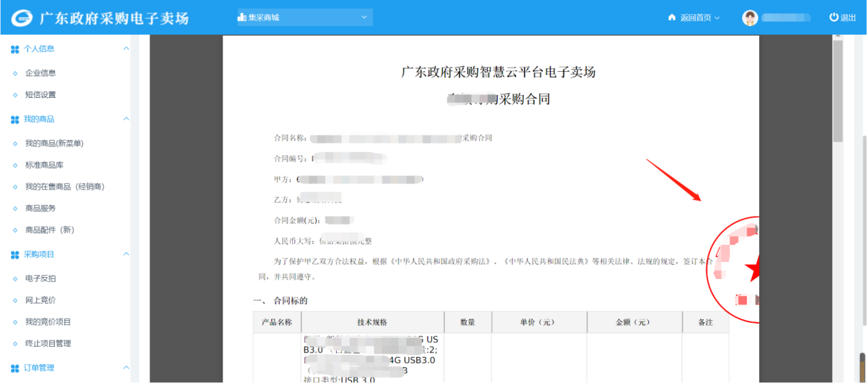Click the bar-chart icon beside 集采商城
The image size is (868, 383).
pos(241,17)
